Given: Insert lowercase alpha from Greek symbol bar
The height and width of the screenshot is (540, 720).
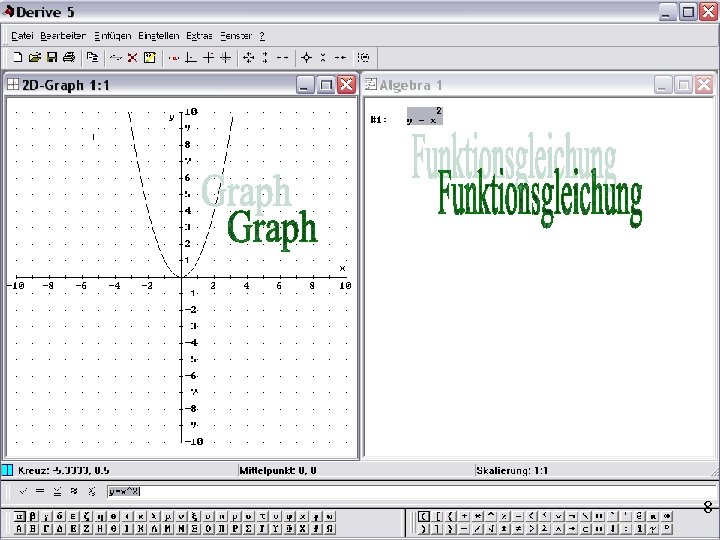Looking at the screenshot, I should click(20, 516).
